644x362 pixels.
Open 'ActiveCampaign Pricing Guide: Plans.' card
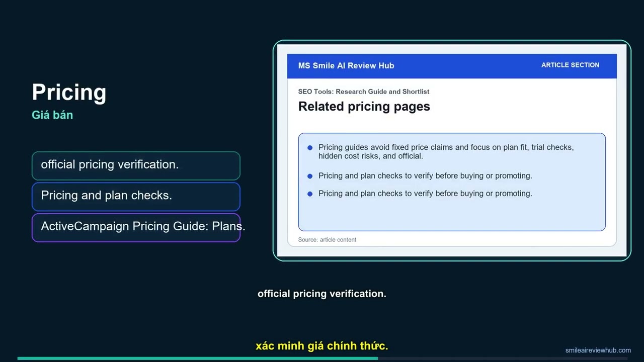(x=136, y=228)
